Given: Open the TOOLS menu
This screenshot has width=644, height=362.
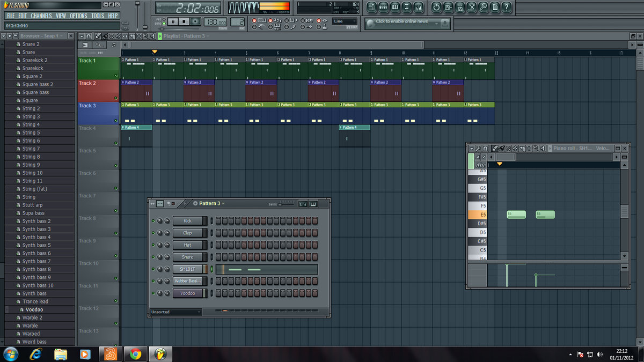Looking at the screenshot, I should (98, 16).
